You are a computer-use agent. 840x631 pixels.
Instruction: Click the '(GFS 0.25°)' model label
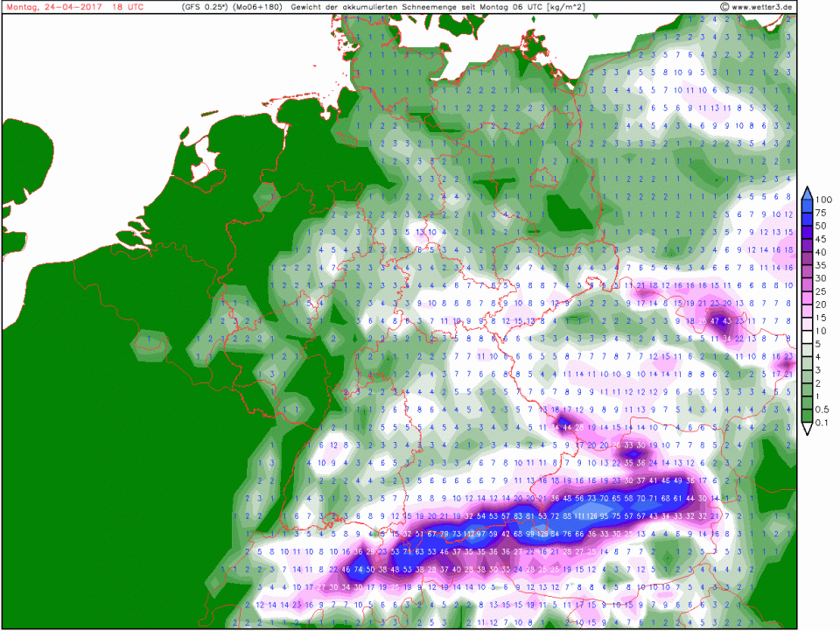pyautogui.click(x=205, y=7)
